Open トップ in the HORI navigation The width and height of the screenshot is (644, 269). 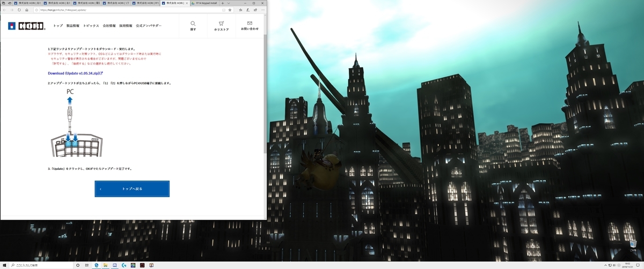tap(58, 26)
